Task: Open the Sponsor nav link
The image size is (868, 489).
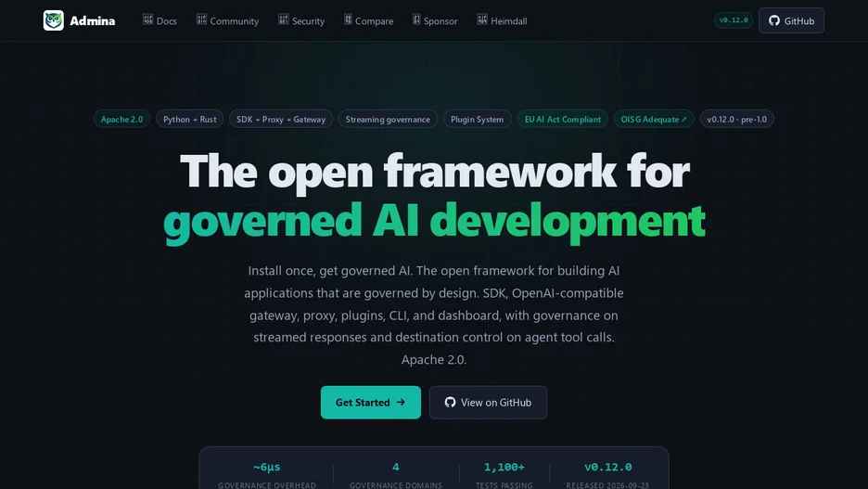Action: [x=440, y=21]
